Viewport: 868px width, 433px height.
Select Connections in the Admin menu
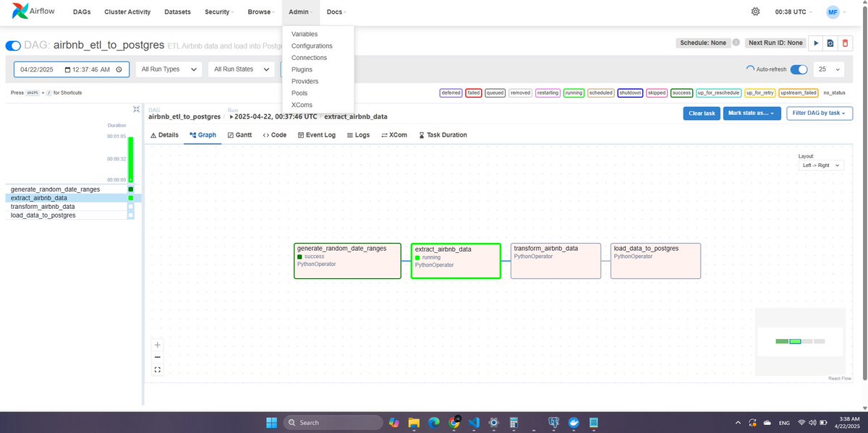[x=309, y=58]
